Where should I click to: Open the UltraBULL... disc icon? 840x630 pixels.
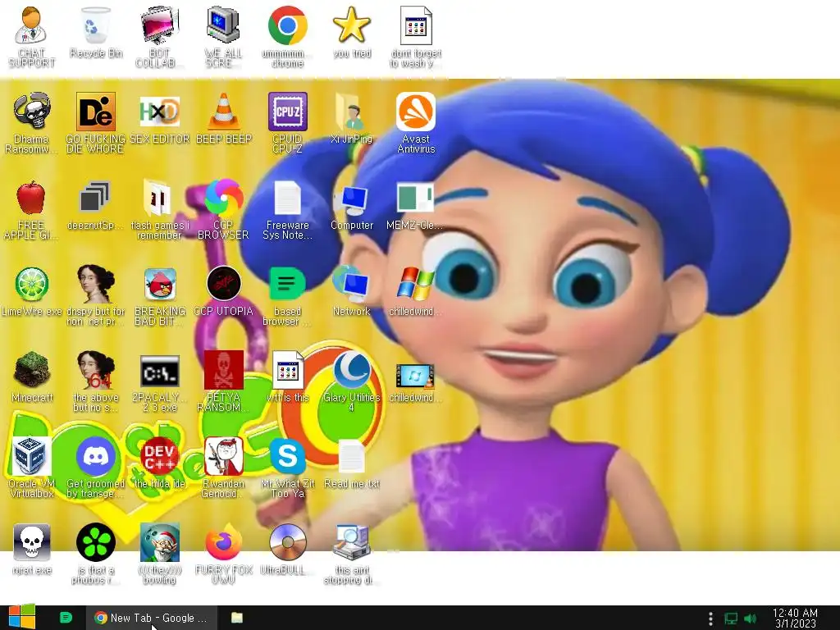click(288, 550)
